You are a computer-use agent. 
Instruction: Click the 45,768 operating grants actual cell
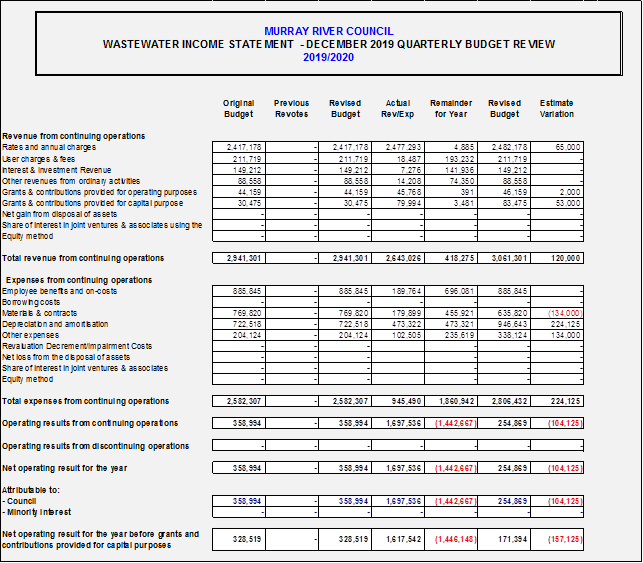(398, 192)
